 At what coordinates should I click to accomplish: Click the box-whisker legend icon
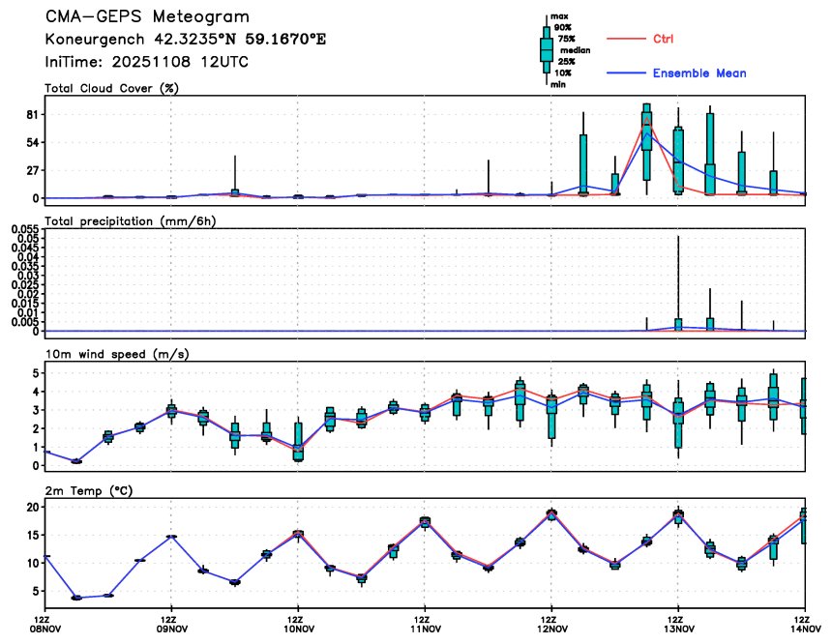(x=547, y=50)
